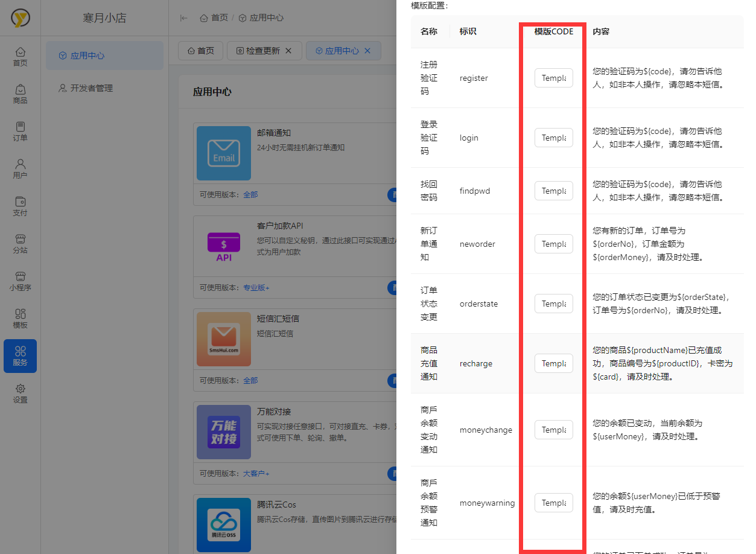Select 开发者管理 in the side menu
Screen dimensions: 756x554
[91, 88]
